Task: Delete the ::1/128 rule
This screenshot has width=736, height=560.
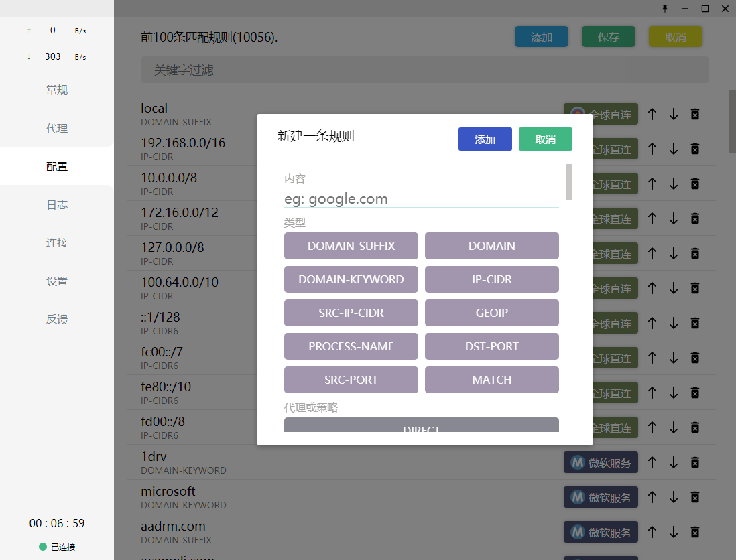Action: [x=695, y=323]
